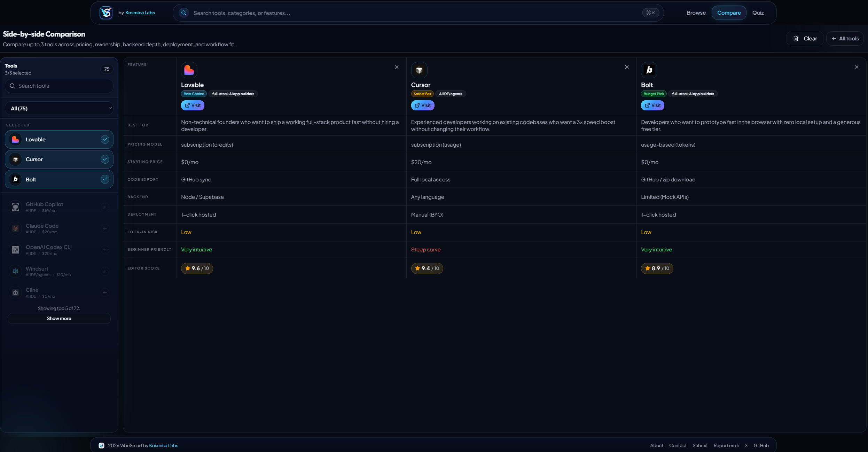The height and width of the screenshot is (452, 868).
Task: Uncheck the Lovable selected checkmark
Action: pos(105,140)
